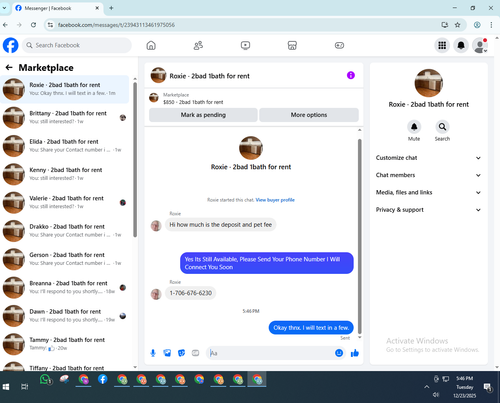Viewport: 500px width, 403px height.
Task: Click Roxie's large profile picture in sidebar
Action: point(428,83)
